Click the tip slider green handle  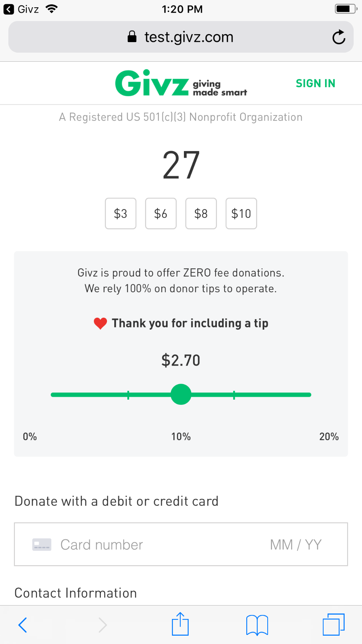tap(181, 394)
